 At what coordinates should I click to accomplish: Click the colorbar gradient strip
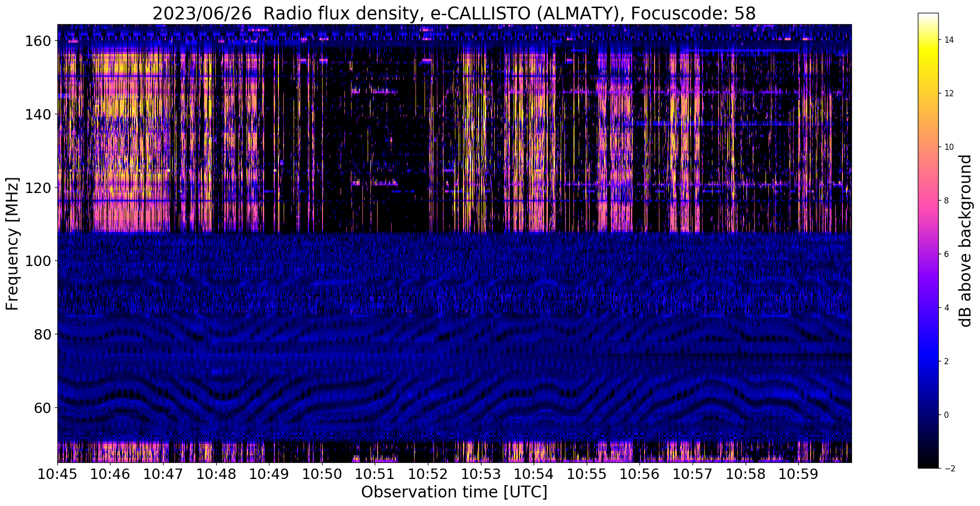pyautogui.click(x=928, y=240)
